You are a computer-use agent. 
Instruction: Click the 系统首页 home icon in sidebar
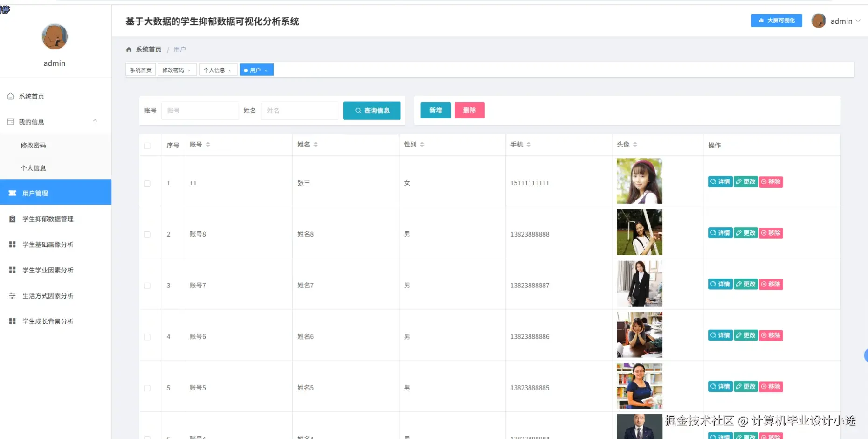10,96
